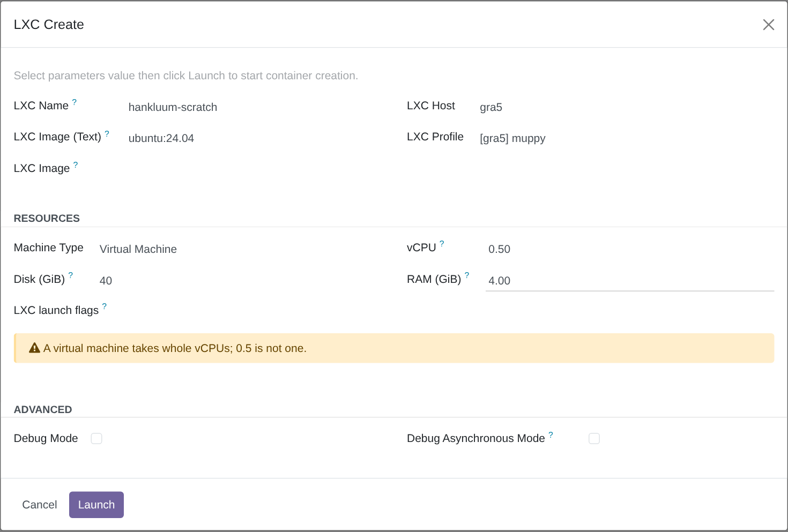This screenshot has height=532, width=788.
Task: Click the warning triangle icon in the alert
Action: (35, 348)
